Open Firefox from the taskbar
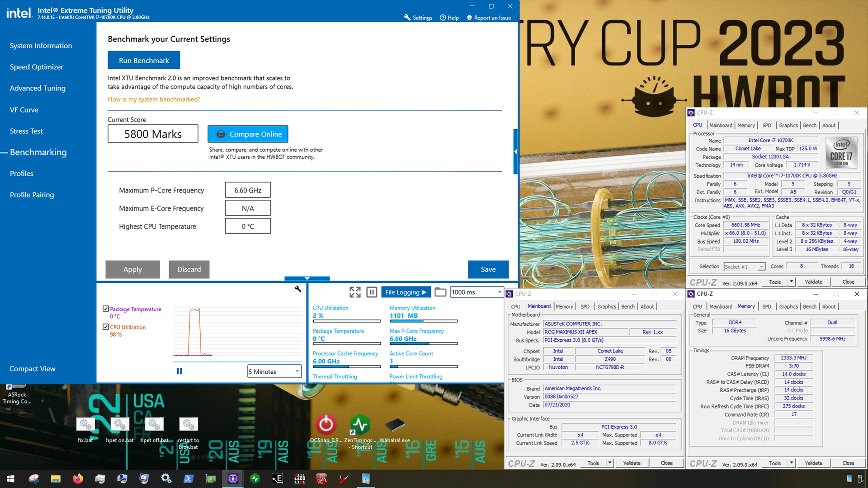The height and width of the screenshot is (488, 868). coord(78,479)
